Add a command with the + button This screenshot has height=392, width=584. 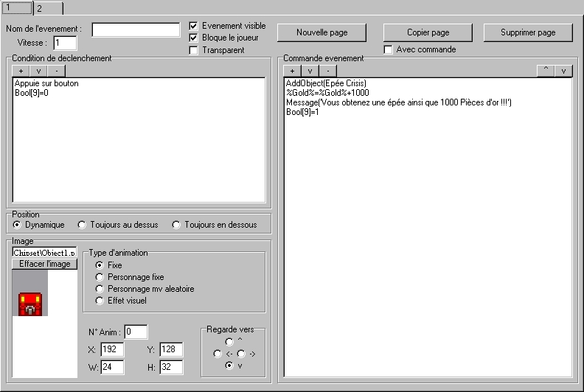(293, 71)
